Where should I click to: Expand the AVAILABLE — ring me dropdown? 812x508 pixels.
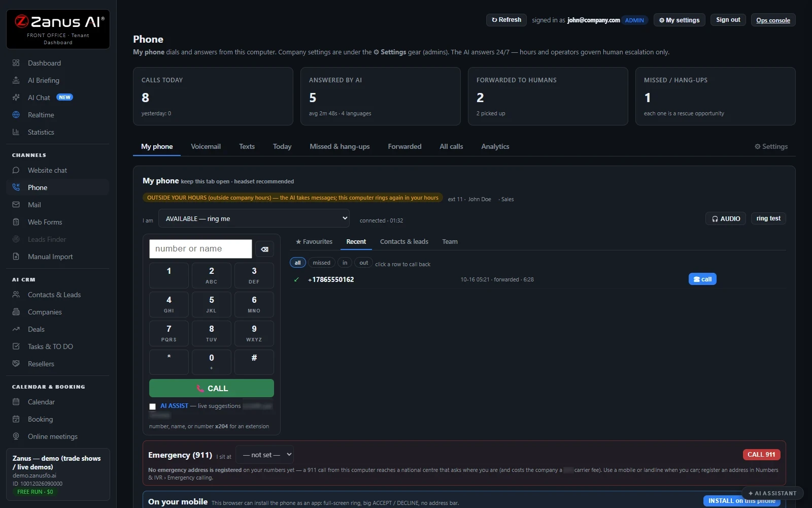[x=254, y=218]
